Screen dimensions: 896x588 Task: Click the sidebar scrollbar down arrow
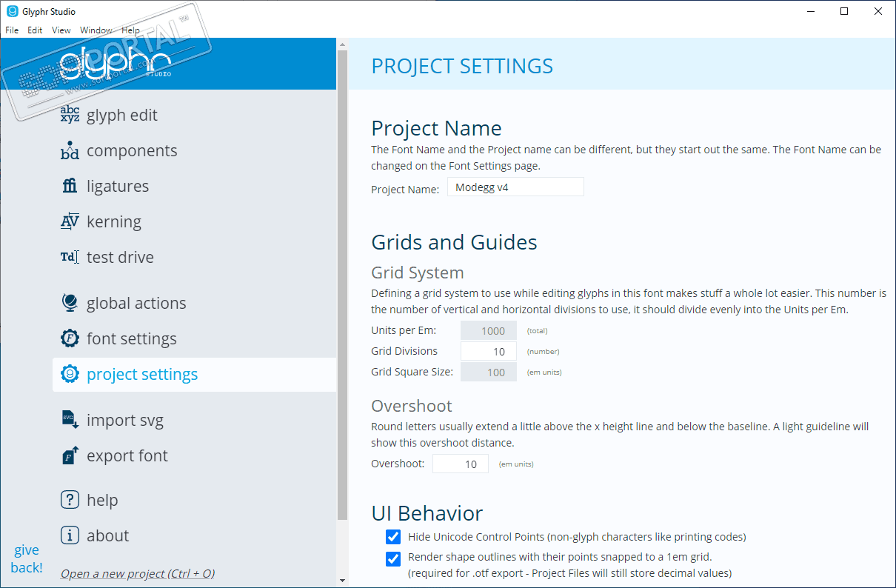coord(342,580)
